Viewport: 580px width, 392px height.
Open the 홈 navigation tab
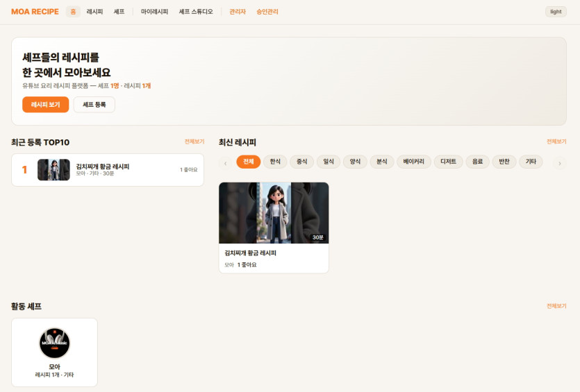click(x=73, y=12)
